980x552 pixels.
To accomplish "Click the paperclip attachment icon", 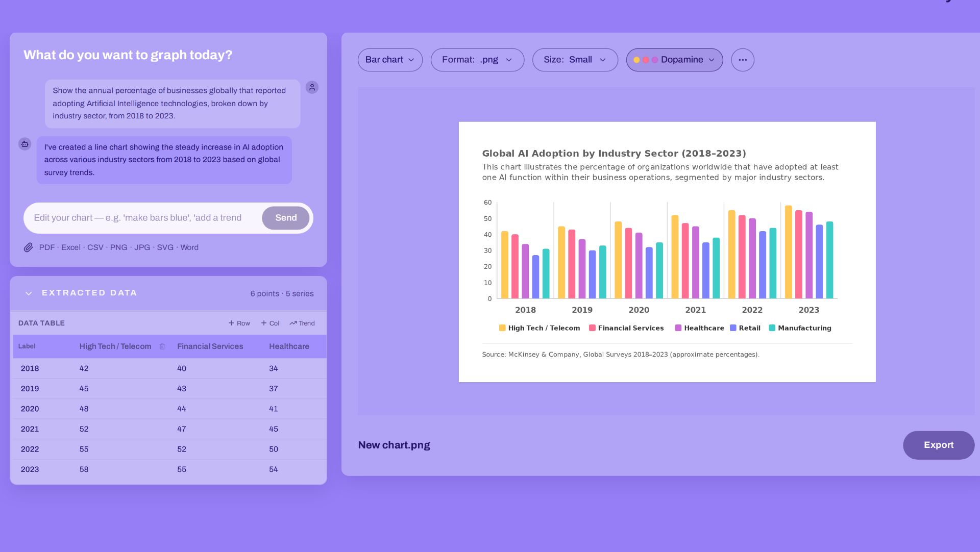I will tap(29, 247).
